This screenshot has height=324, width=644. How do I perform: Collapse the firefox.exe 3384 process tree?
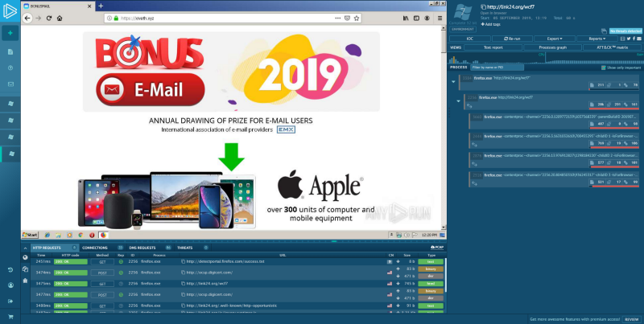point(453,82)
